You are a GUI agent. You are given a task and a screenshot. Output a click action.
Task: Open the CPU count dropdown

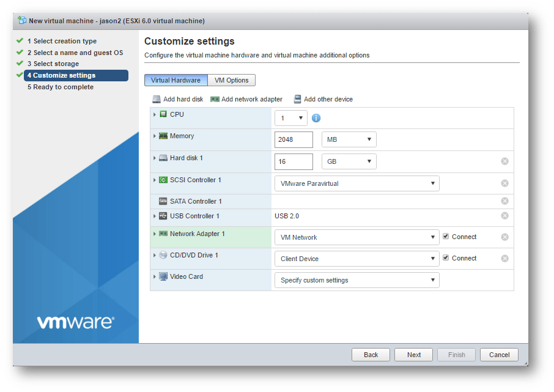click(291, 118)
